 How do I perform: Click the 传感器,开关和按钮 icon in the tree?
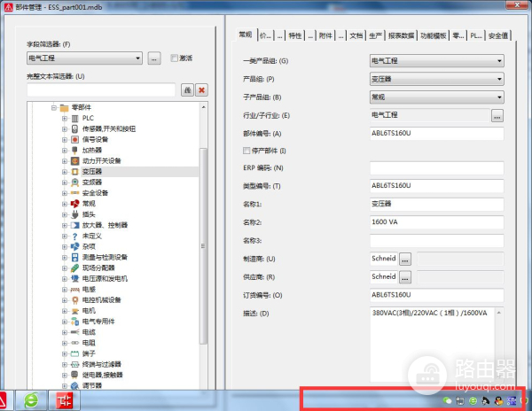tap(75, 128)
